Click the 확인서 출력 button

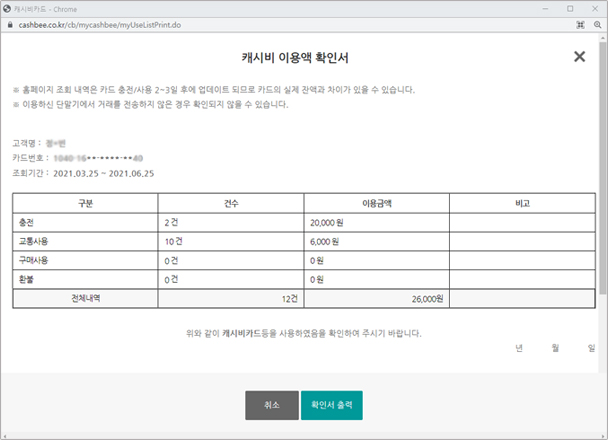pyautogui.click(x=332, y=405)
